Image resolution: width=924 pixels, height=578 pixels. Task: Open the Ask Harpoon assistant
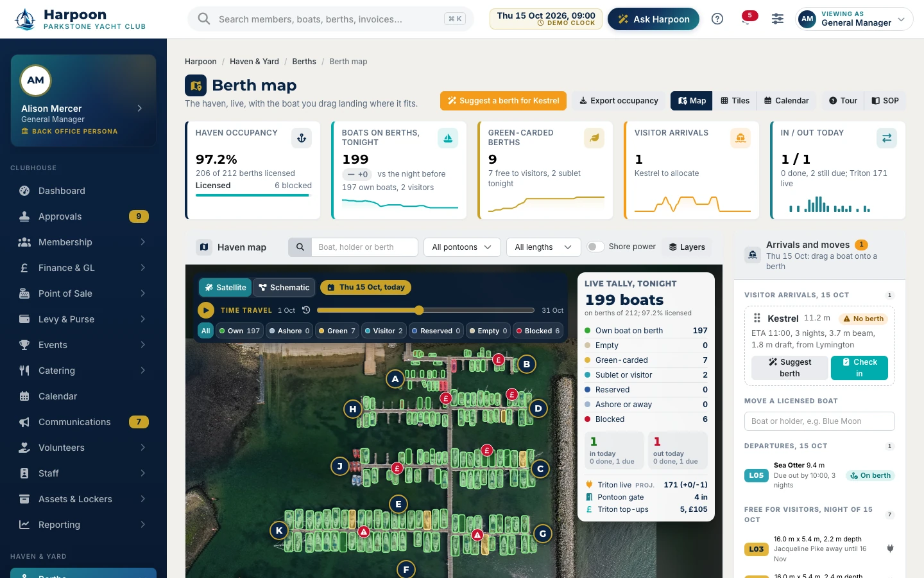[x=653, y=19]
